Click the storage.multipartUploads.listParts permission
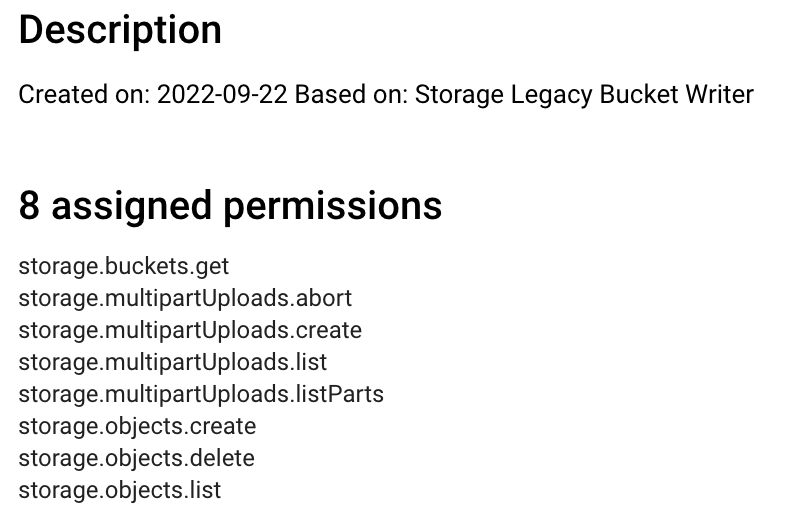The height and width of the screenshot is (524, 790). 201,394
